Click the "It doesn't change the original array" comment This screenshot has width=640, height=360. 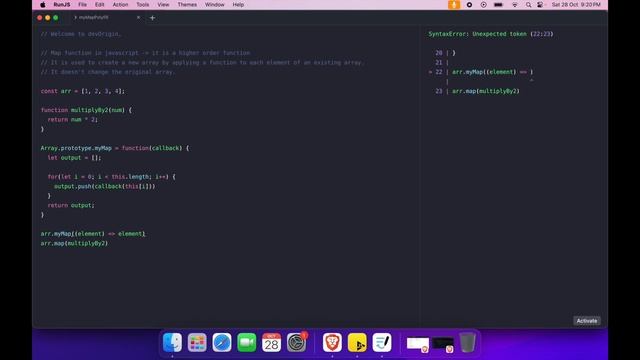[x=108, y=72]
